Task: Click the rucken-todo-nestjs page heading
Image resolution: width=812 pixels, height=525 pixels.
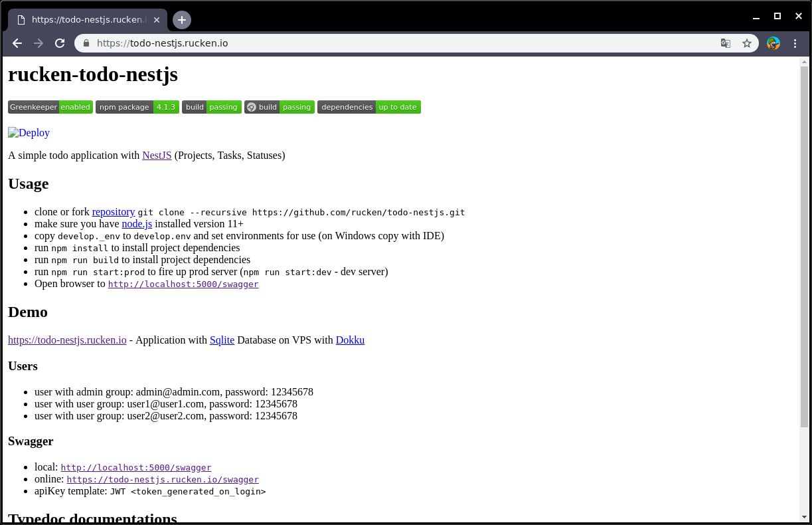Action: (93, 74)
